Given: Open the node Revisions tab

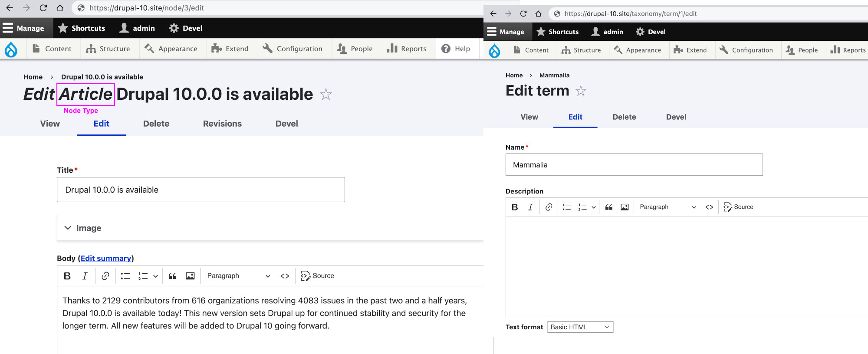Looking at the screenshot, I should coord(222,124).
